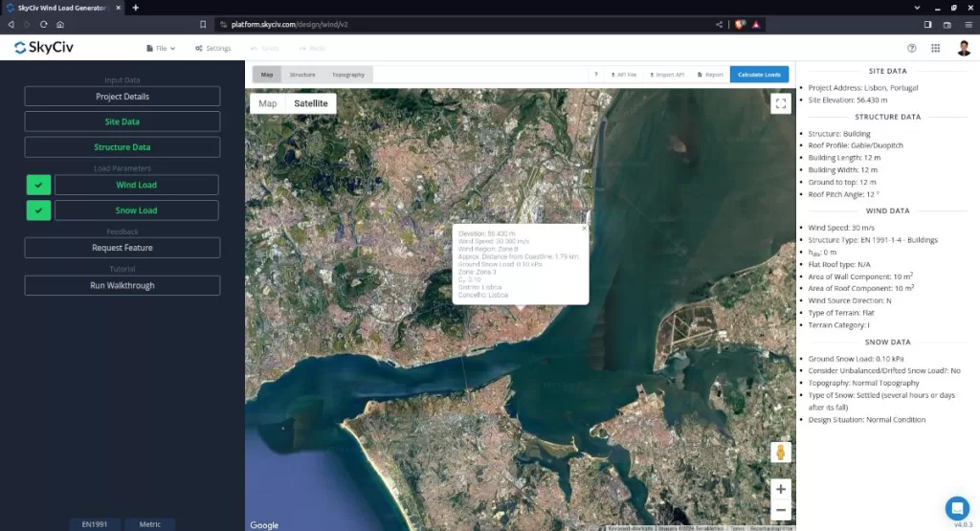Open the File menu
Image resolution: width=980 pixels, height=531 pixels.
[161, 48]
